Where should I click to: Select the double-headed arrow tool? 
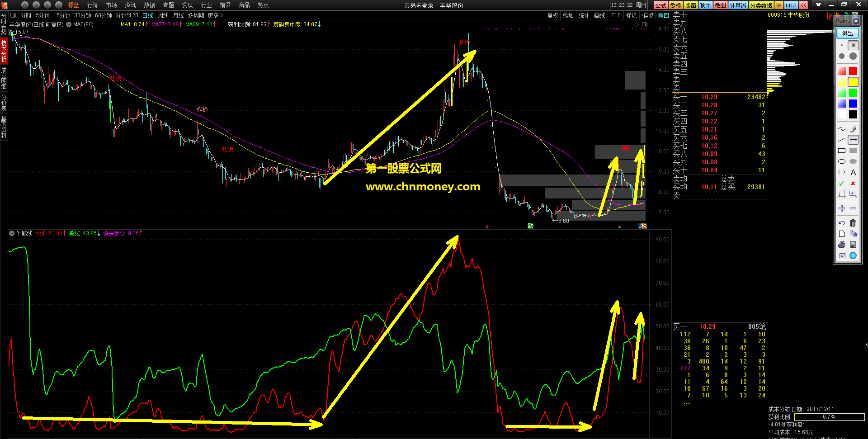tap(841, 173)
